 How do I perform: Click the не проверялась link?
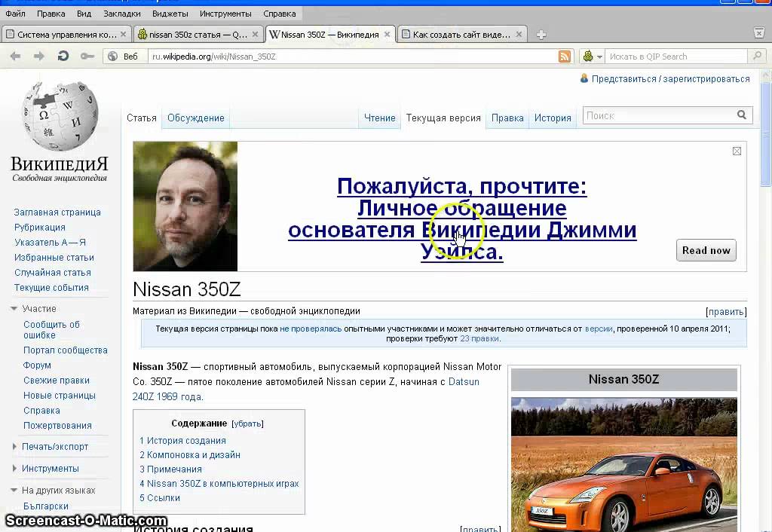point(311,329)
